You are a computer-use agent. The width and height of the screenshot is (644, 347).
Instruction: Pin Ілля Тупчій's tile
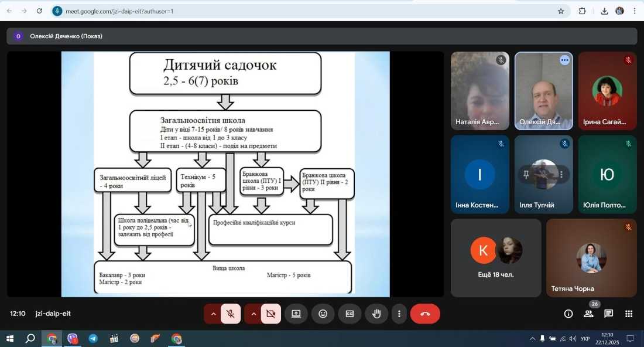click(x=526, y=174)
